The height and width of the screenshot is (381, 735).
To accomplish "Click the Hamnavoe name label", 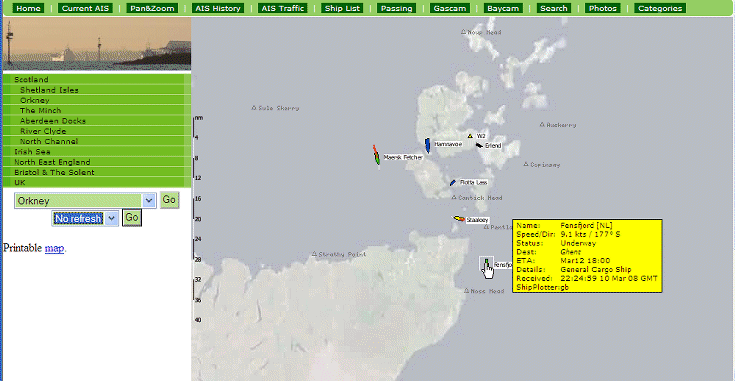I will coord(448,144).
